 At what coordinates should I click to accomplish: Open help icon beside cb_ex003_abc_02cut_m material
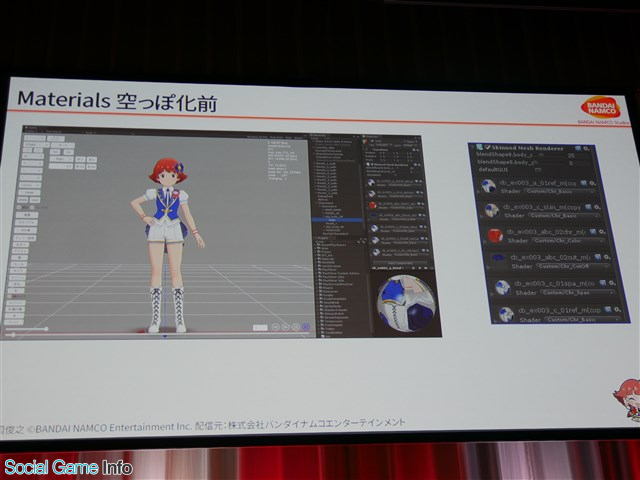tap(597, 257)
